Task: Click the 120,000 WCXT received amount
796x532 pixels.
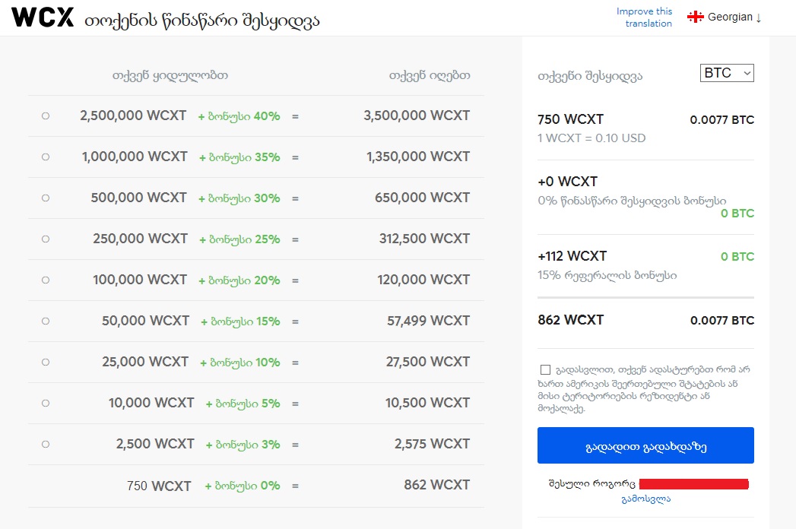Action: pos(423,280)
